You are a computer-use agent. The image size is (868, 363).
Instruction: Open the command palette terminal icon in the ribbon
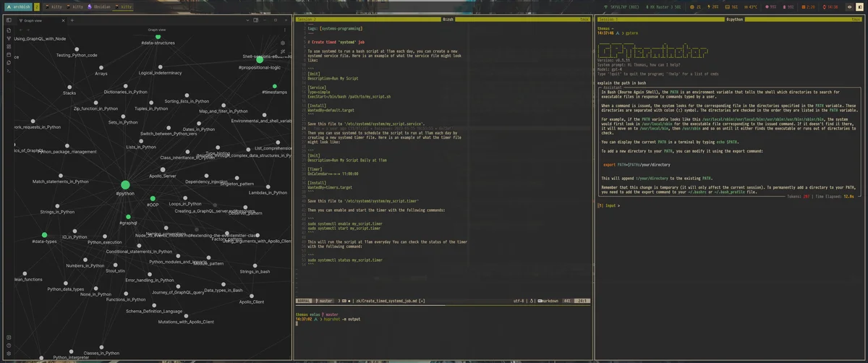pyautogui.click(x=9, y=71)
